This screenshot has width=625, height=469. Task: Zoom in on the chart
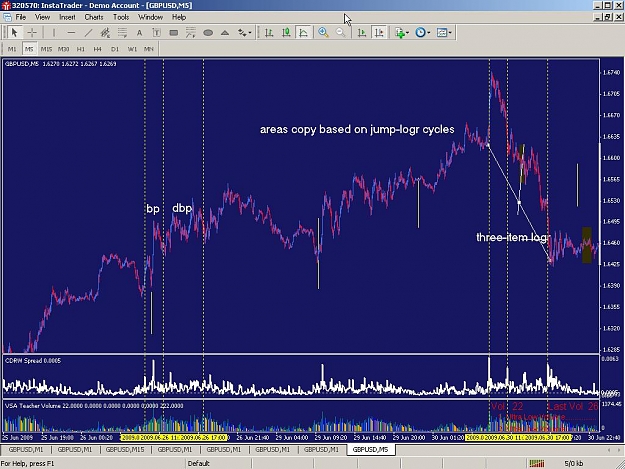(x=323, y=32)
